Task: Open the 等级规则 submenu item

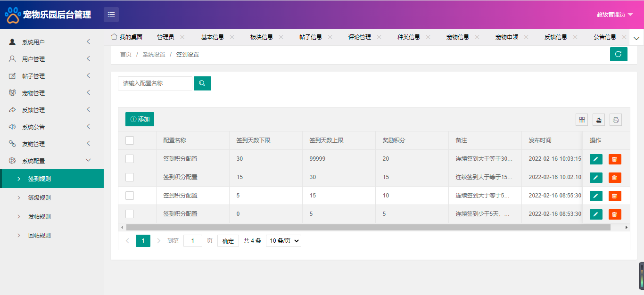Action: pos(40,198)
